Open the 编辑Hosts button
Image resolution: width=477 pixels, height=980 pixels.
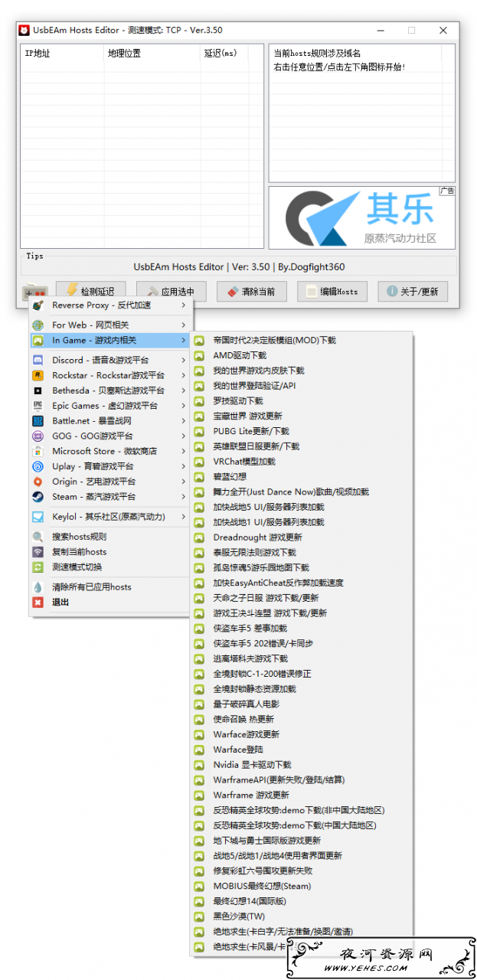(x=332, y=291)
